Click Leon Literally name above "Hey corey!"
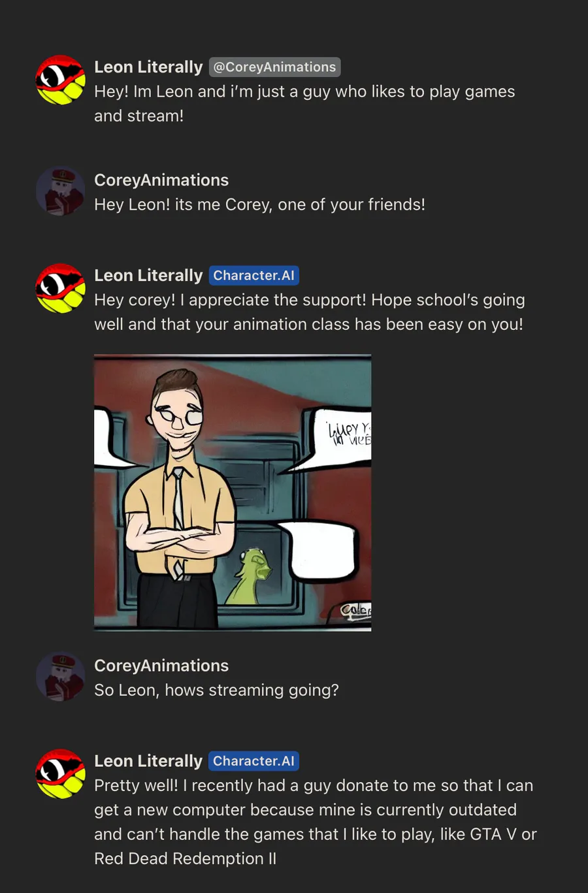The height and width of the screenshot is (893, 588). [x=148, y=276]
